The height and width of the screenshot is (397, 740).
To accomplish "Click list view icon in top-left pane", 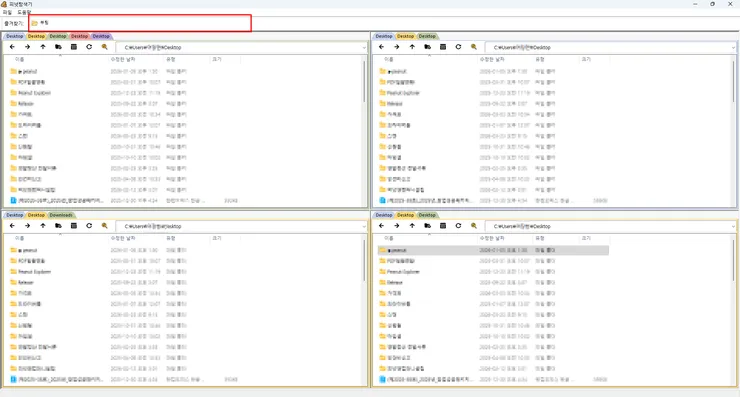I will point(74,47).
